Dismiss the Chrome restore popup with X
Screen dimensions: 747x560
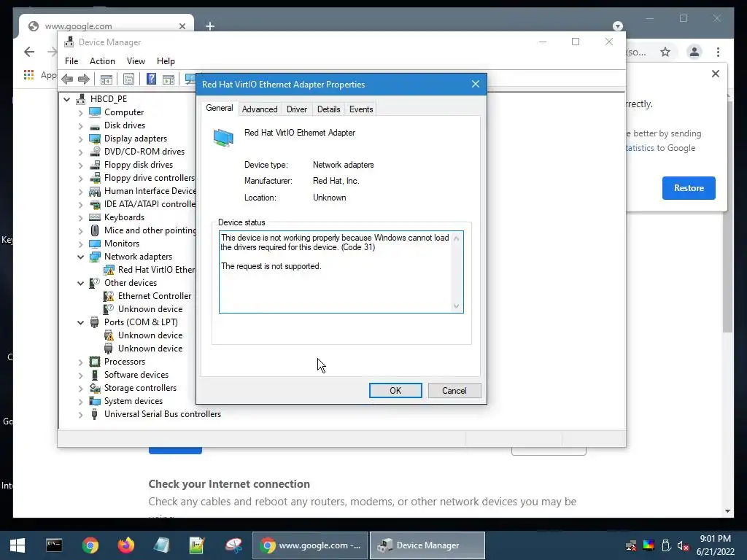[716, 74]
